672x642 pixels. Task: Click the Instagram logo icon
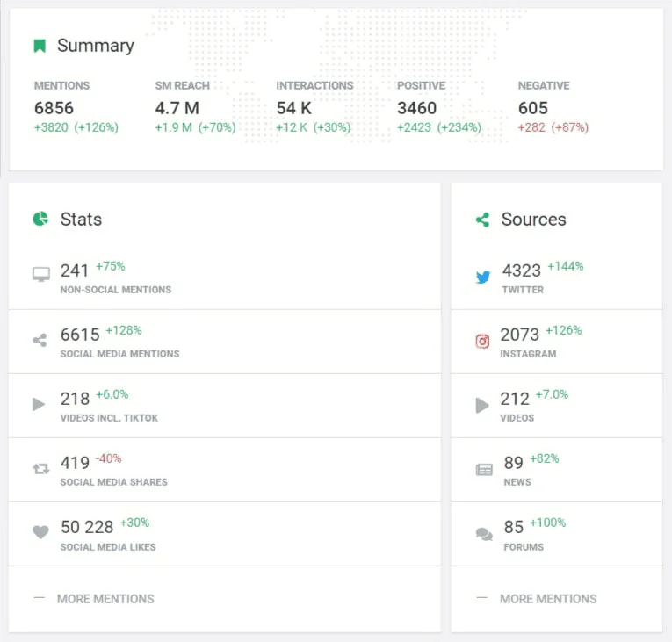[482, 342]
